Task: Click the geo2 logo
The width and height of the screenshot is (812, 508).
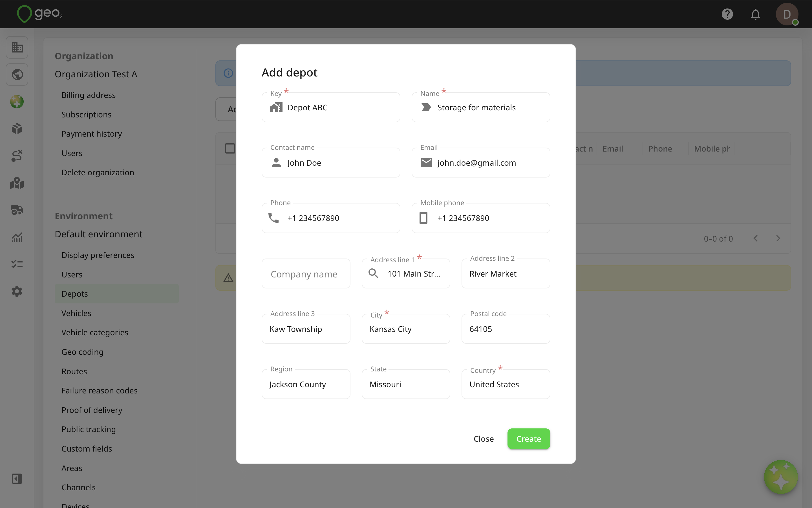Action: point(39,14)
